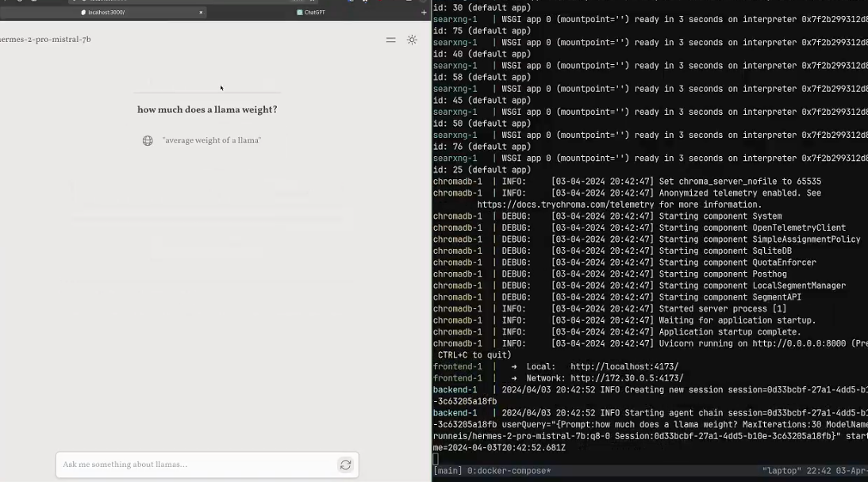Screen dimensions: 868x482
Task: Click 'Starting component Posthog' log line
Action: 609,274
